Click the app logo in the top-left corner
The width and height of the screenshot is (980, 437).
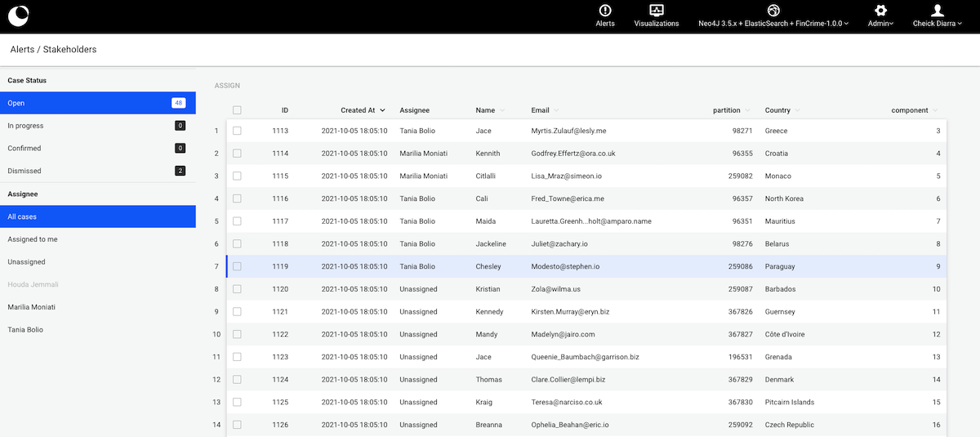pos(17,16)
